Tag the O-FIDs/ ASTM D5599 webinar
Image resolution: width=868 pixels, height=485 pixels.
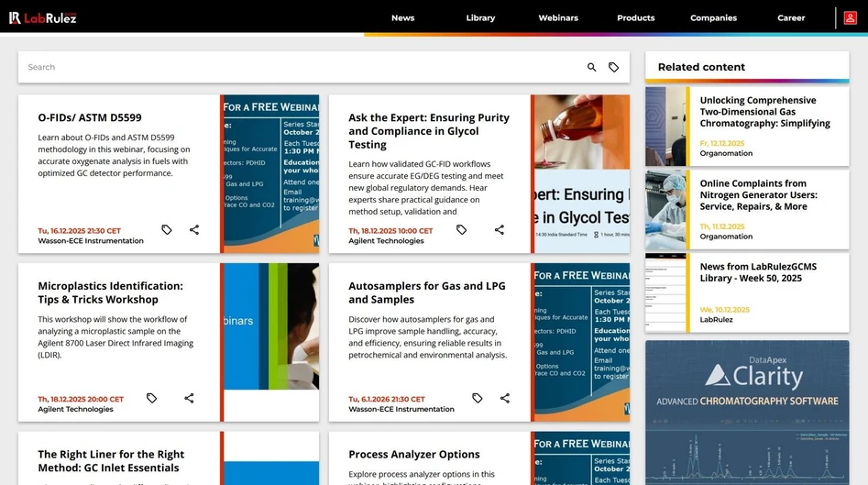167,230
